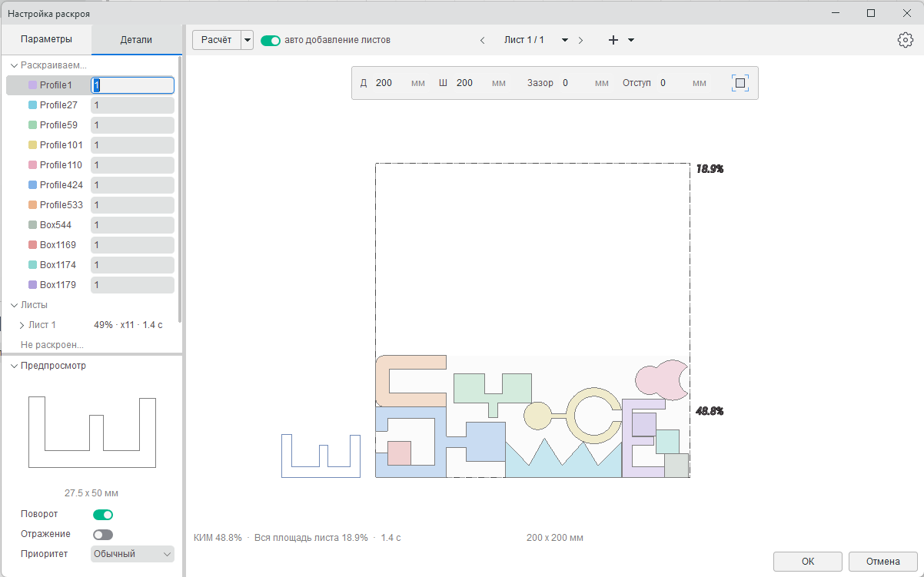The image size is (924, 577).
Task: Switch to the Детали tab
Action: coord(136,39)
